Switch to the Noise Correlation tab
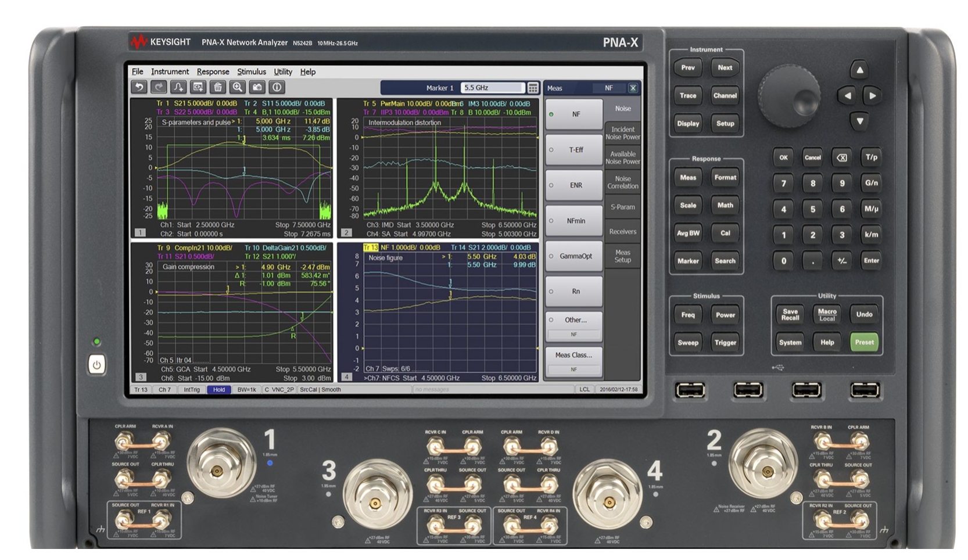 tap(623, 182)
